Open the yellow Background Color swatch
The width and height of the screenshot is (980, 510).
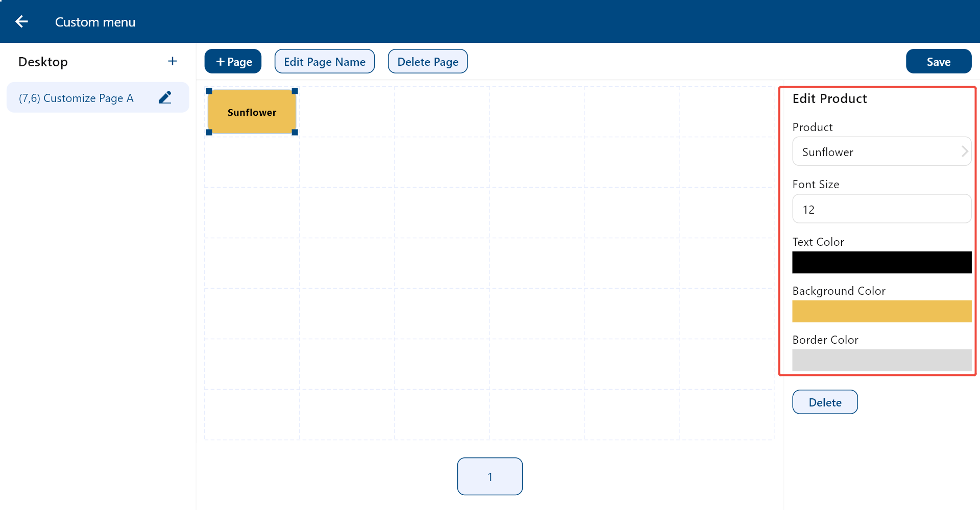coord(881,312)
